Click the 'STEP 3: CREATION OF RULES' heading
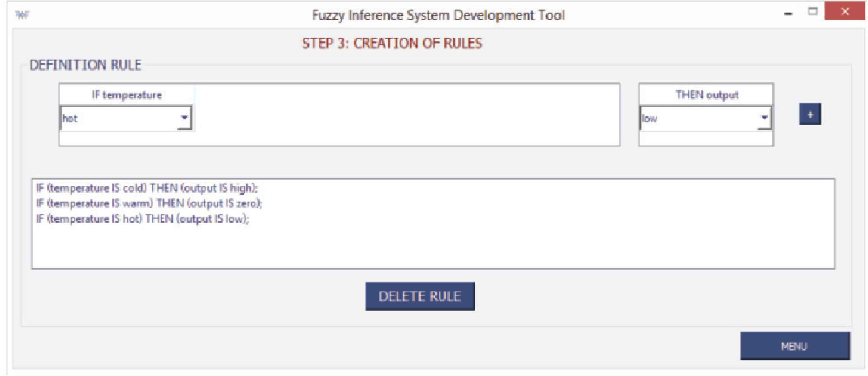 [x=392, y=44]
